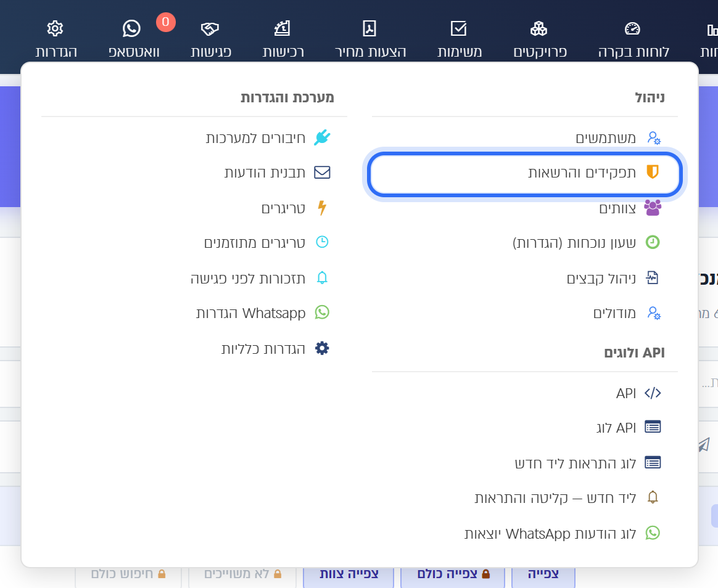Open הצעות מחיר PDF document icon

tap(369, 28)
